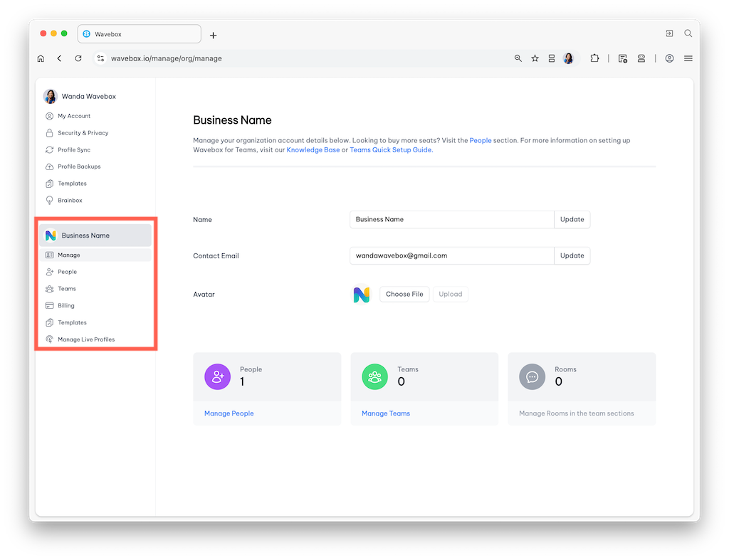The height and width of the screenshot is (560, 729).
Task: Select the Wavebox browser tab
Action: point(140,34)
